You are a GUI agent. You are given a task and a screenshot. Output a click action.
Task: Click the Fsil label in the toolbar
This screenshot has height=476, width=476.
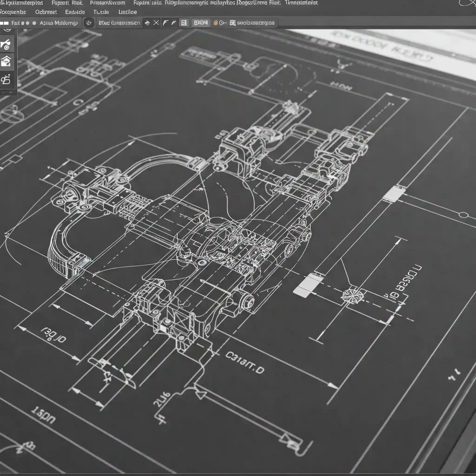pos(15,23)
